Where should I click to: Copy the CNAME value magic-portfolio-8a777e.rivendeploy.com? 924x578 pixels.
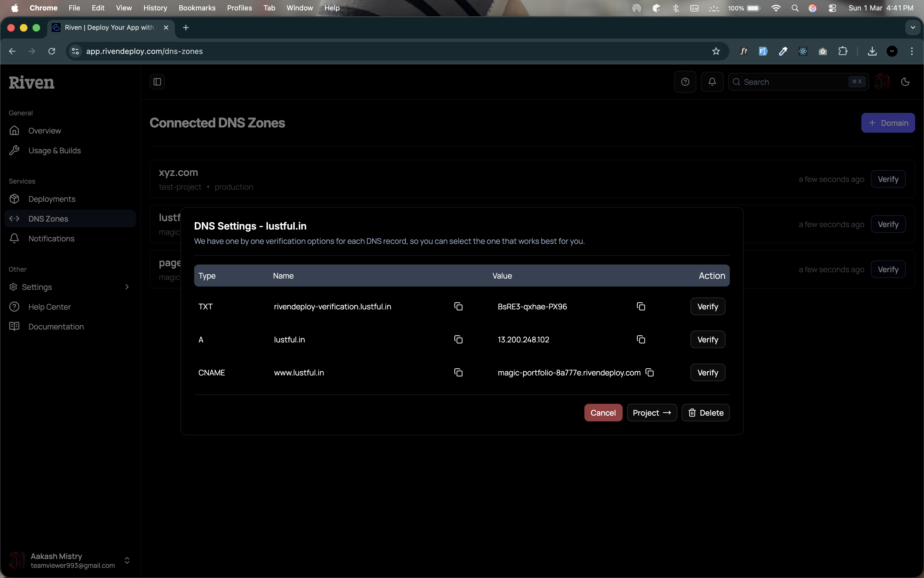click(650, 372)
